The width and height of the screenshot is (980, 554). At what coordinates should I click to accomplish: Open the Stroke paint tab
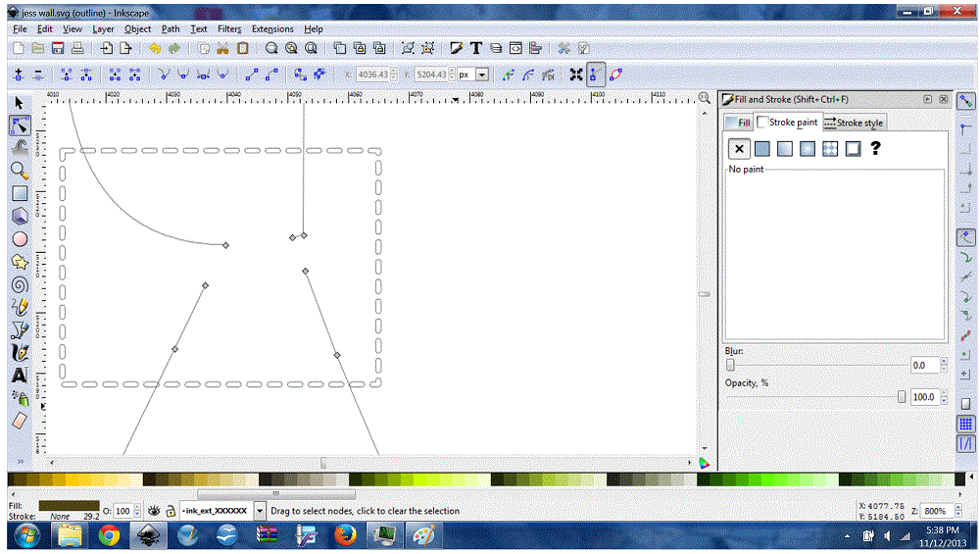(787, 123)
